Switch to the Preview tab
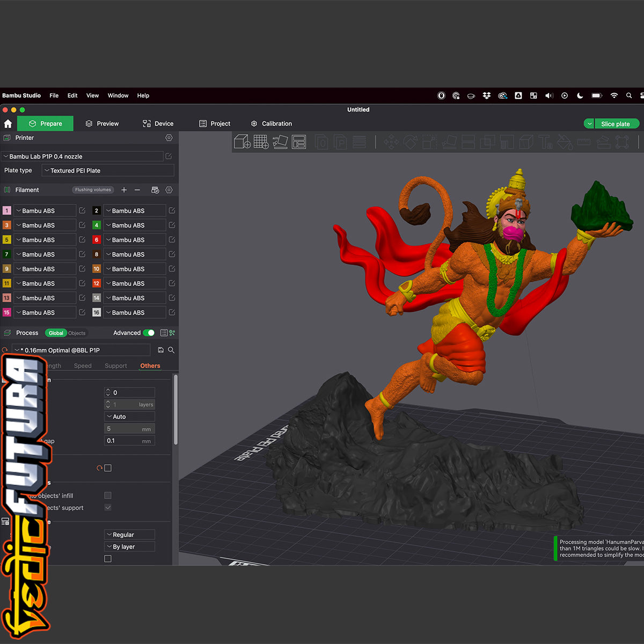644x644 pixels. pos(102,123)
